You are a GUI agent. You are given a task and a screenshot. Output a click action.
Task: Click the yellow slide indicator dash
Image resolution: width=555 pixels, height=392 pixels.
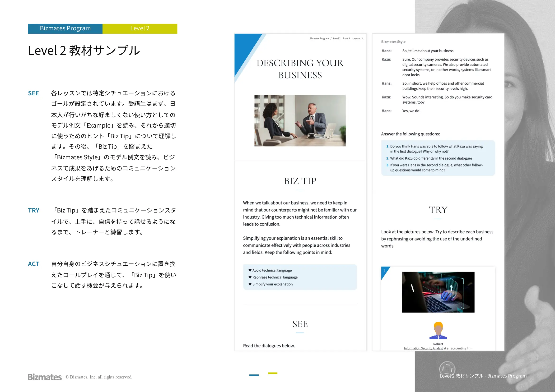272,374
